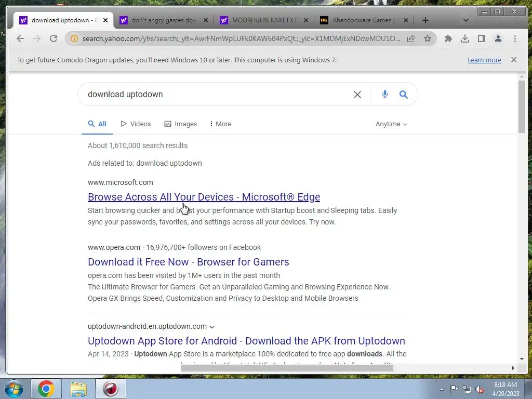Screen dimensions: 532x399
Task: Open the More search filters menu
Action: (220, 124)
